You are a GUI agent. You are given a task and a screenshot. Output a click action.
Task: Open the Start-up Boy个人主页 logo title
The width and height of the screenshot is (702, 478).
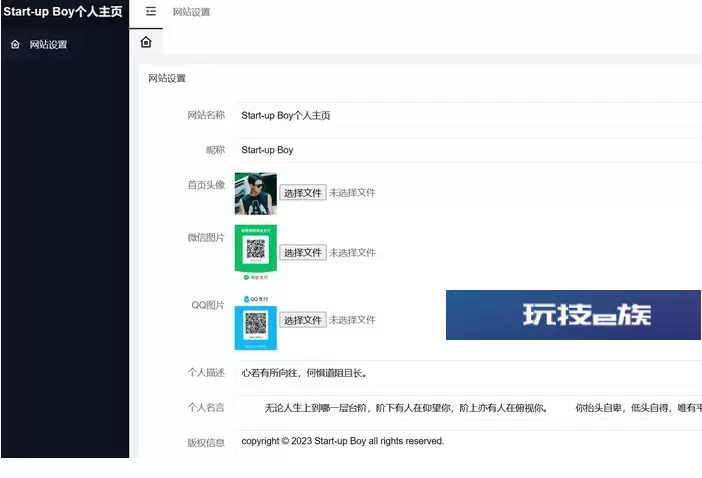(63, 12)
